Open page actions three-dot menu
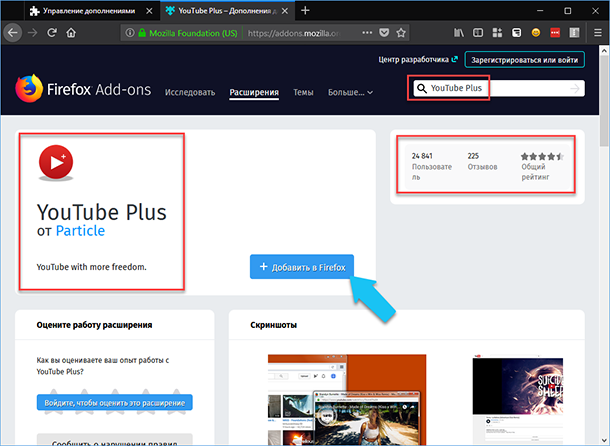 (x=367, y=33)
